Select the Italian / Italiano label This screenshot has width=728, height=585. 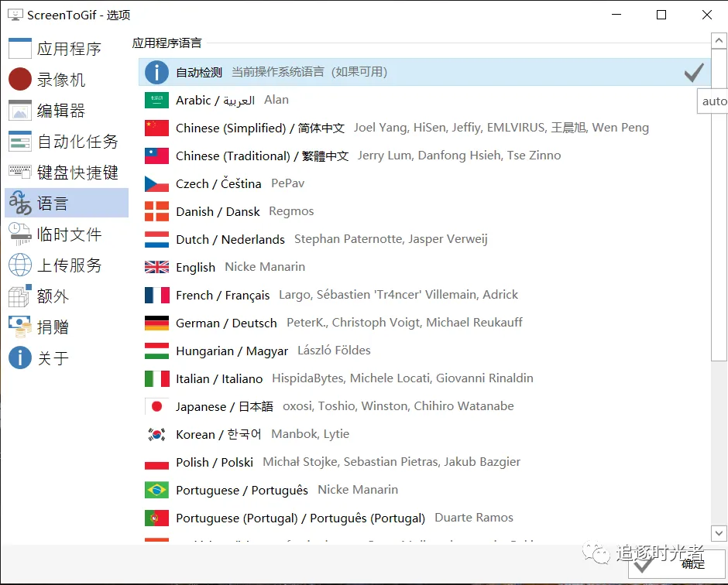[x=219, y=378]
